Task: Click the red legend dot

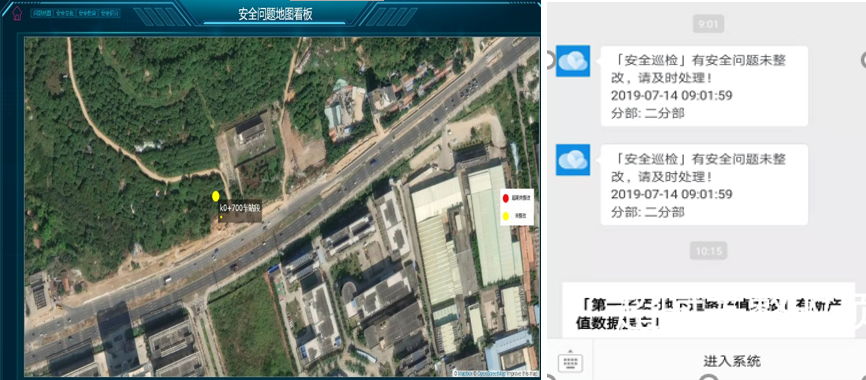Action: click(x=505, y=197)
